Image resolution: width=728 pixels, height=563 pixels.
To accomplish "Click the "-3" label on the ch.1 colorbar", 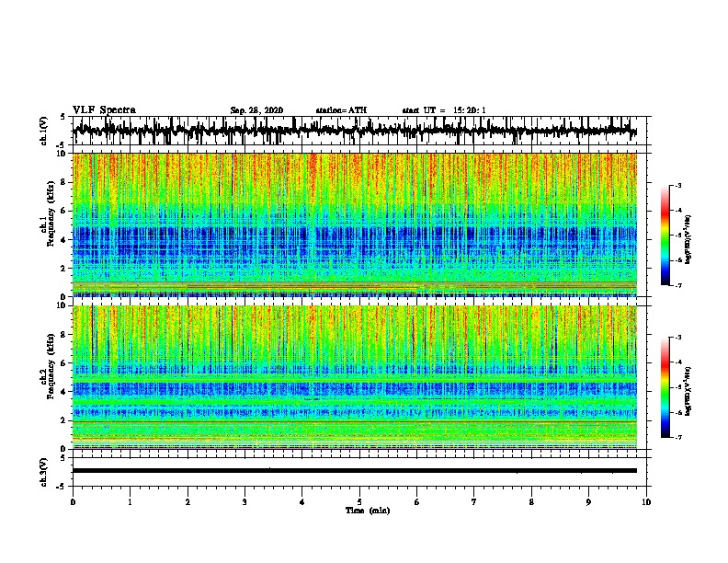I will [x=678, y=186].
